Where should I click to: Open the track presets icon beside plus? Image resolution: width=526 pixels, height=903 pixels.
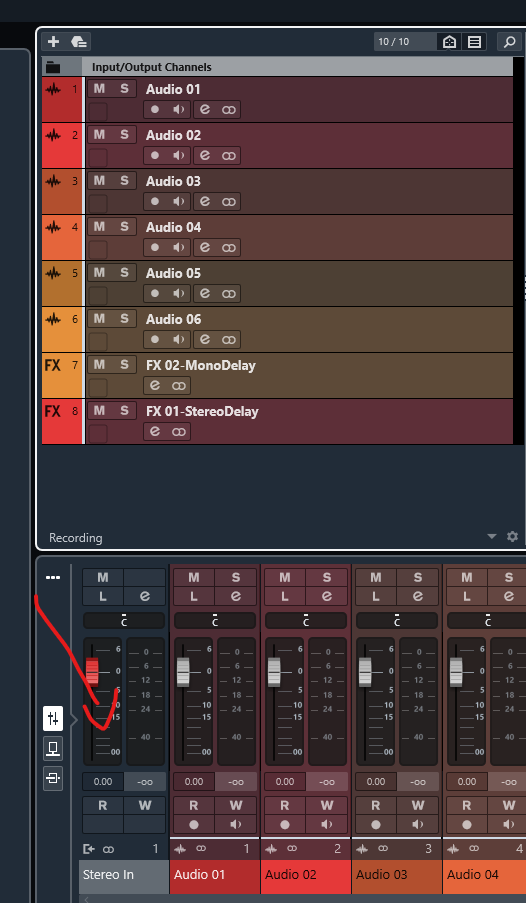[79, 41]
